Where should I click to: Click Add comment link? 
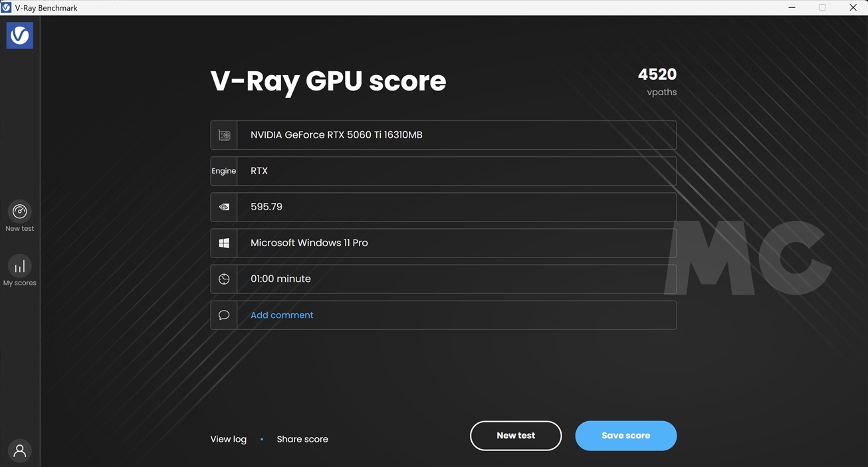[x=282, y=315]
